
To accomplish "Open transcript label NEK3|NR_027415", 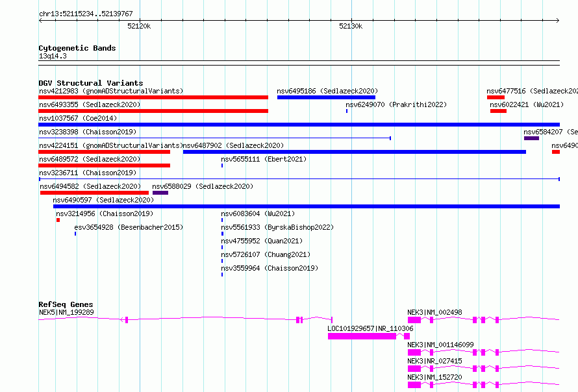I will point(434,361).
